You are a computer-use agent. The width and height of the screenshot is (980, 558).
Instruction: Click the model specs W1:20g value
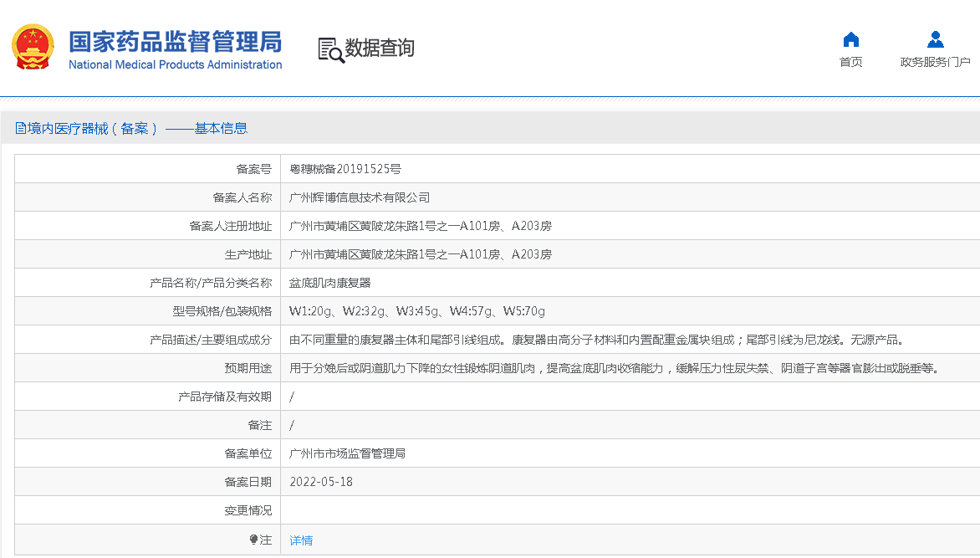tap(312, 311)
